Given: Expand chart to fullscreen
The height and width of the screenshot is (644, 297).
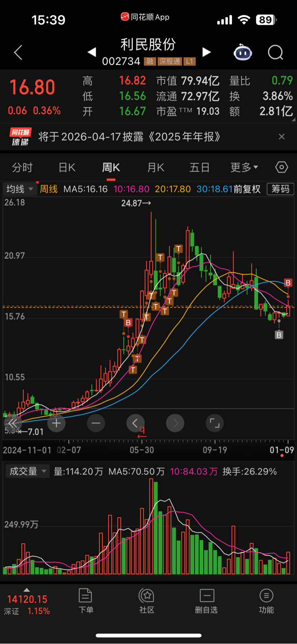Looking at the screenshot, I should pyautogui.click(x=215, y=423).
